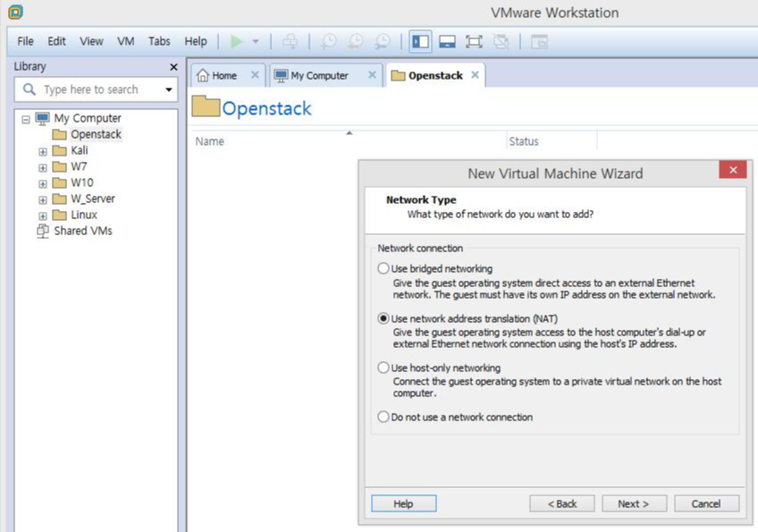
Task: Expand the Linux folder node
Action: [43, 215]
